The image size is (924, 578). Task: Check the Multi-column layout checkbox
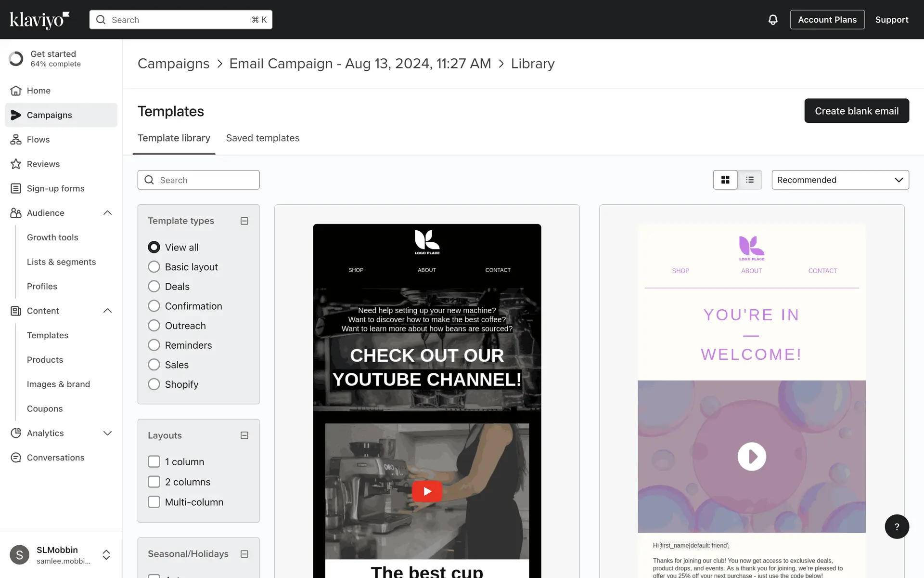[154, 502]
